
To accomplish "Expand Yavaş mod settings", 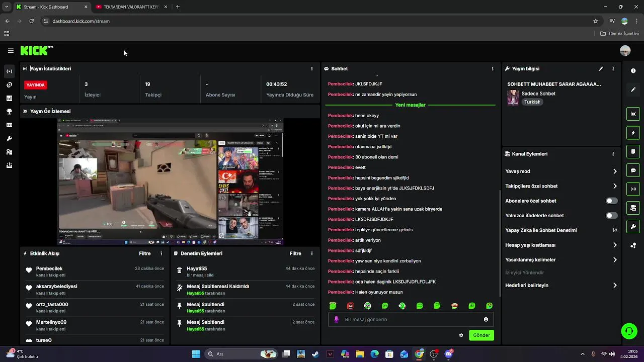I will [x=615, y=171].
